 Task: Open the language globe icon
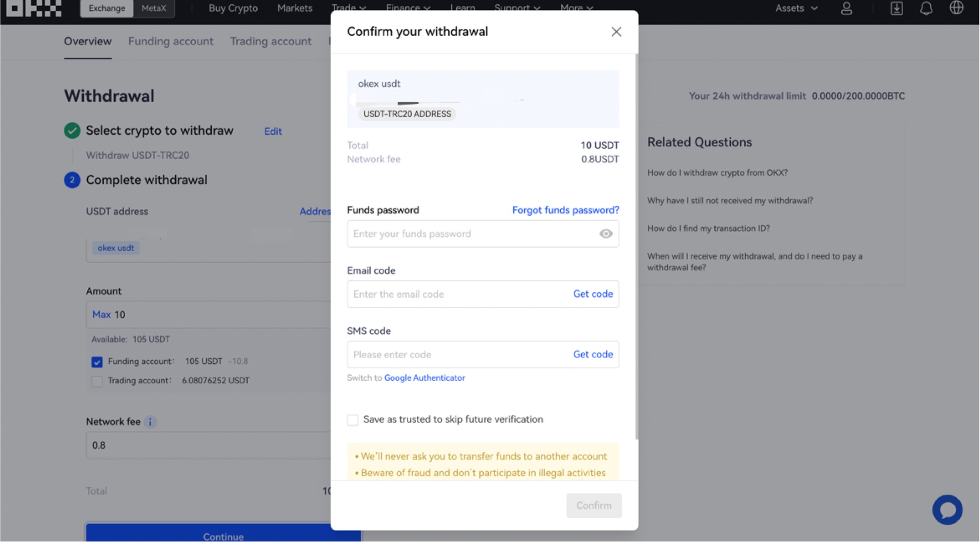[x=956, y=8]
